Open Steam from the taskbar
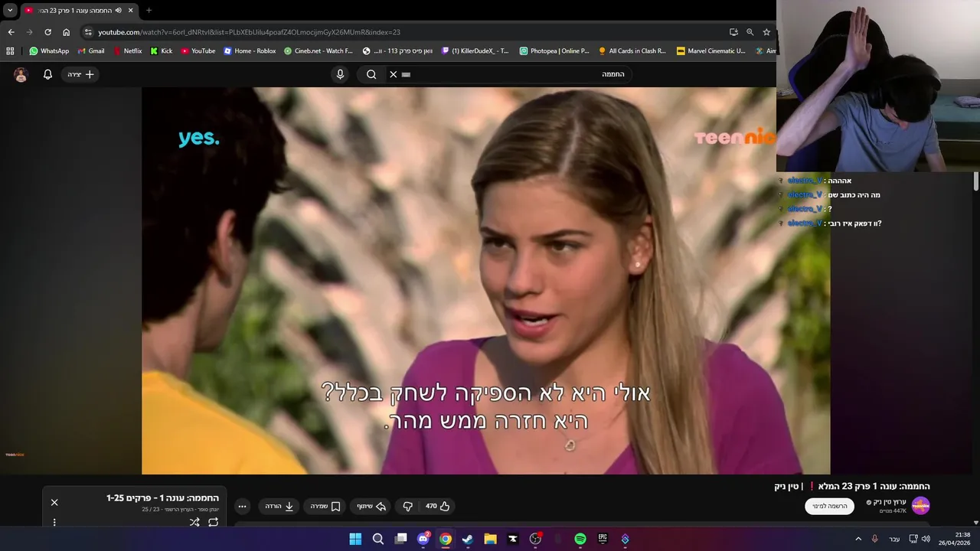Screen dimensions: 980x551 [468, 539]
